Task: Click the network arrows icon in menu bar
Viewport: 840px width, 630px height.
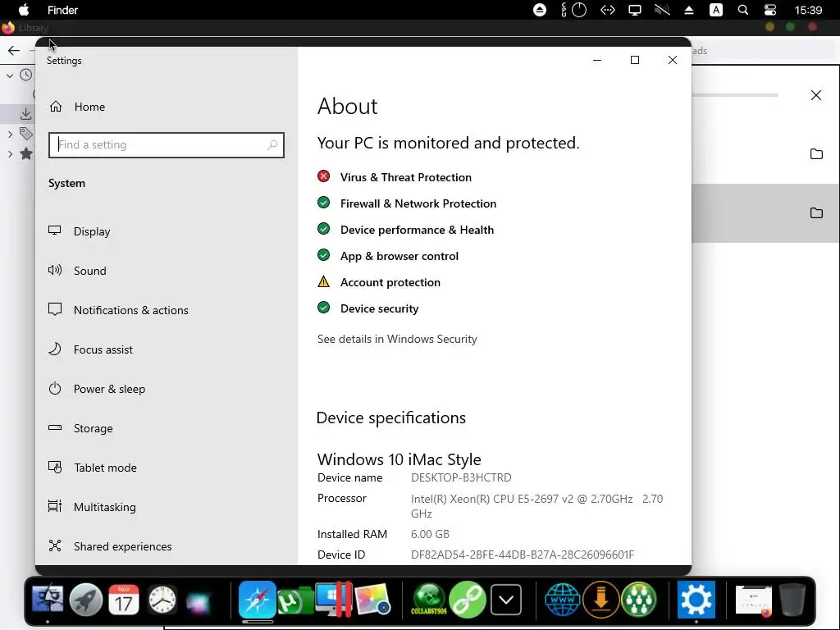Action: (x=607, y=10)
